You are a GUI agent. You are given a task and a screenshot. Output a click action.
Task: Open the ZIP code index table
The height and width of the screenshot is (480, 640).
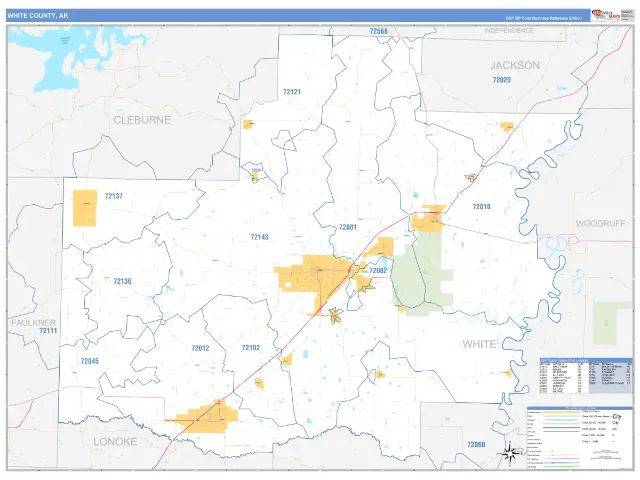tap(586, 376)
